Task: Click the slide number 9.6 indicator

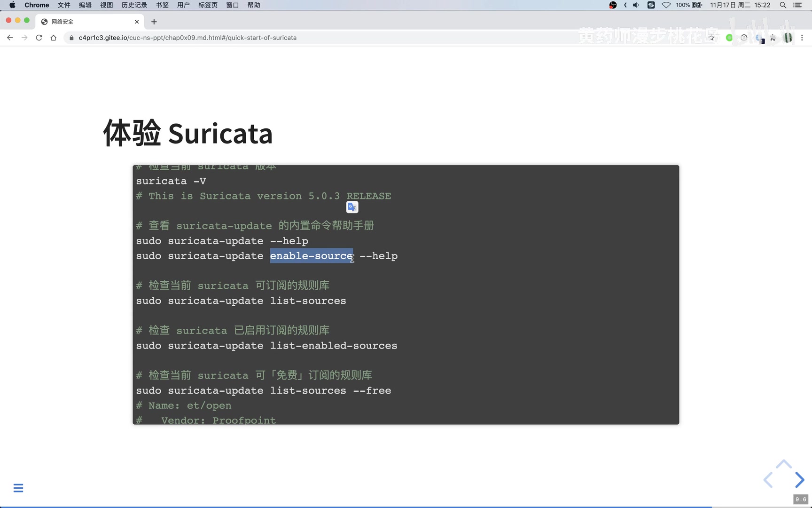Action: pos(801,500)
